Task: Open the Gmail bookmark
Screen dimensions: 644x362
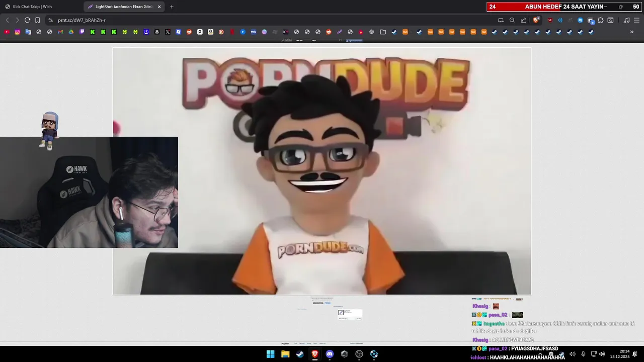Action: pos(60,32)
